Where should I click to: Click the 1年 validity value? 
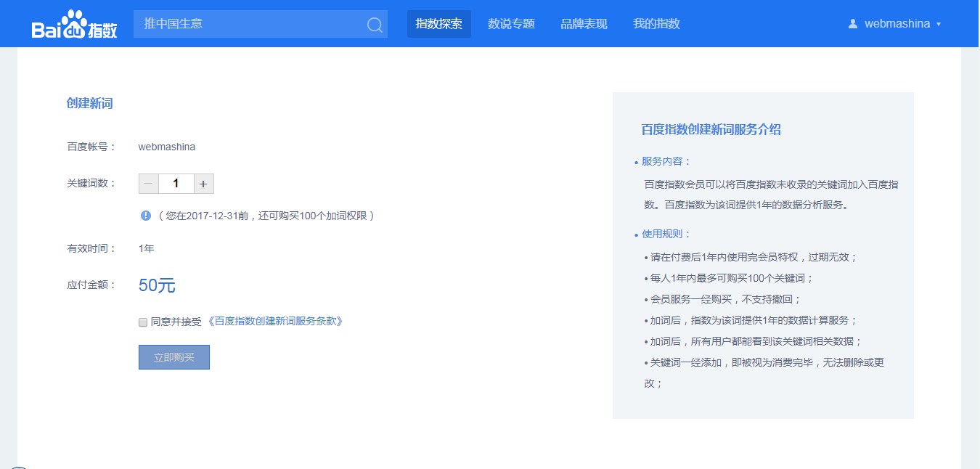click(x=147, y=248)
